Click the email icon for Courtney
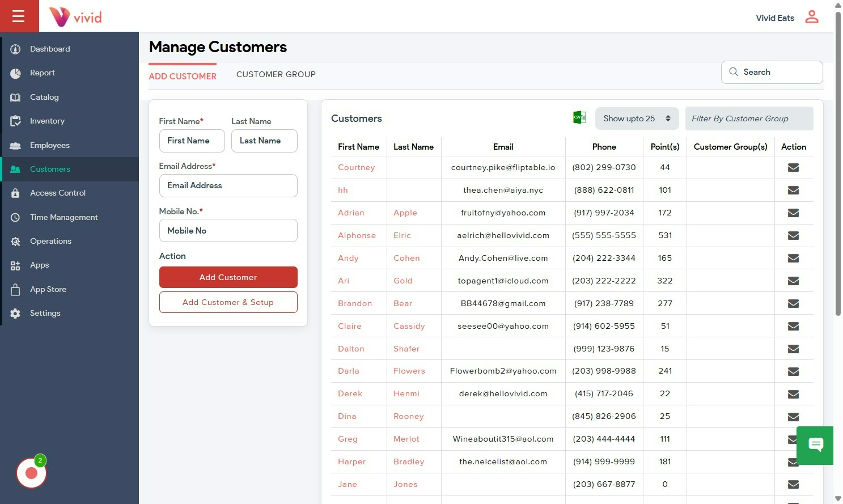Viewport: 843px width, 504px height. click(793, 168)
